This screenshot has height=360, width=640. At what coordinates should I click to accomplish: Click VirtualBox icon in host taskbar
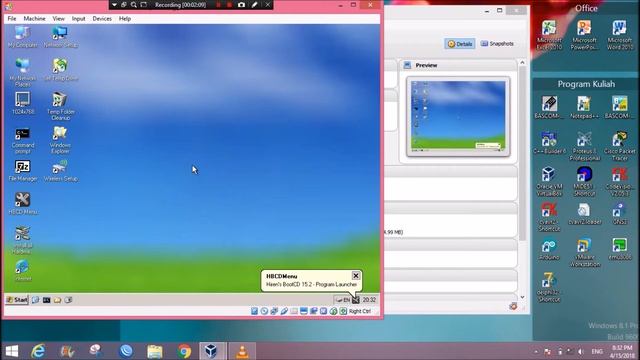211,351
